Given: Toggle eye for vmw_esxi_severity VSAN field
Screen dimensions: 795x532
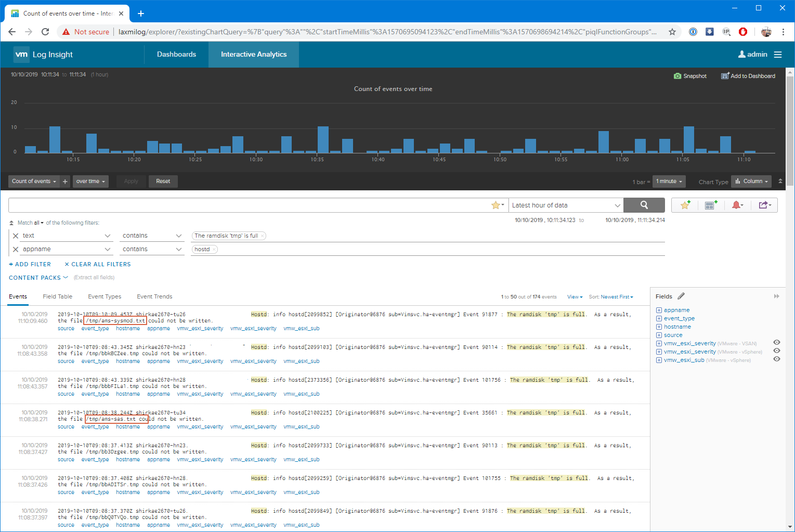Looking at the screenshot, I should [776, 343].
